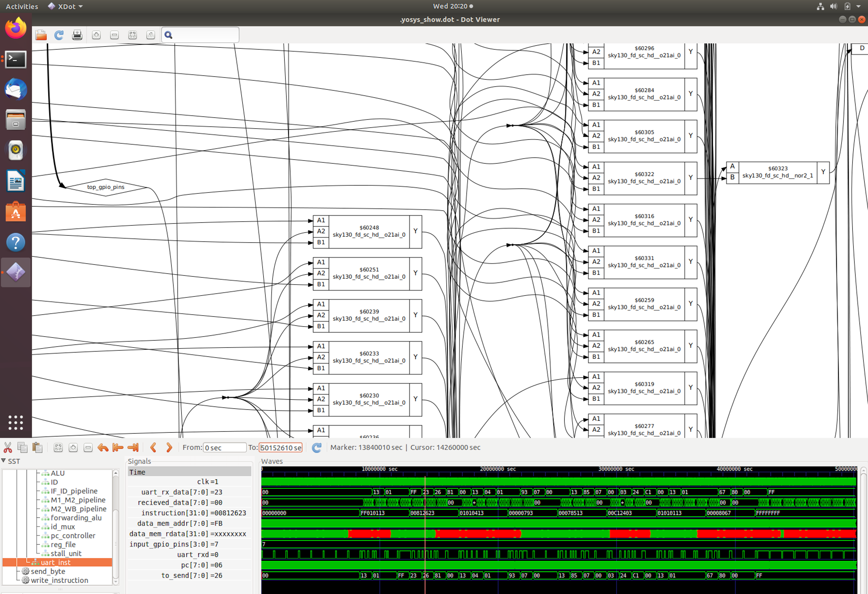This screenshot has height=594, width=868.
Task: Click the GTKWave Undo zoom arrow icon
Action: [103, 447]
